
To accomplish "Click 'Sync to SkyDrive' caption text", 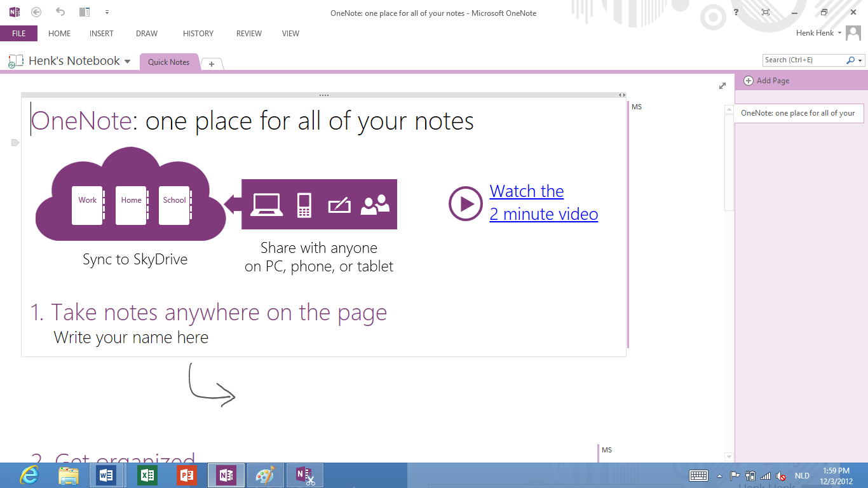I will (135, 259).
